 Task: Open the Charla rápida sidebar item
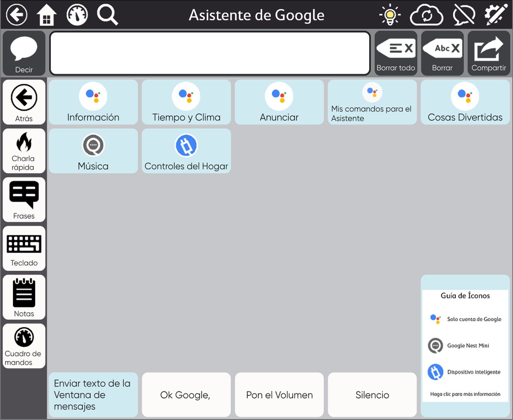[24, 151]
